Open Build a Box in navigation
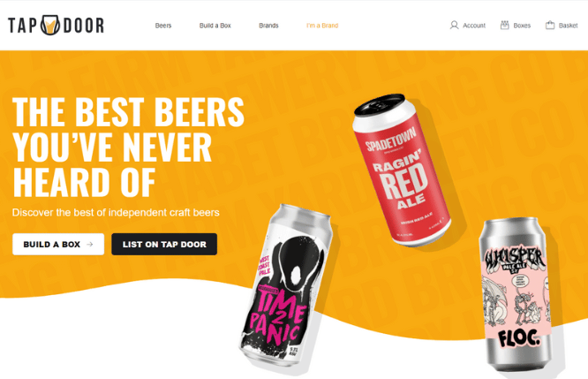The height and width of the screenshot is (379, 588). [215, 26]
